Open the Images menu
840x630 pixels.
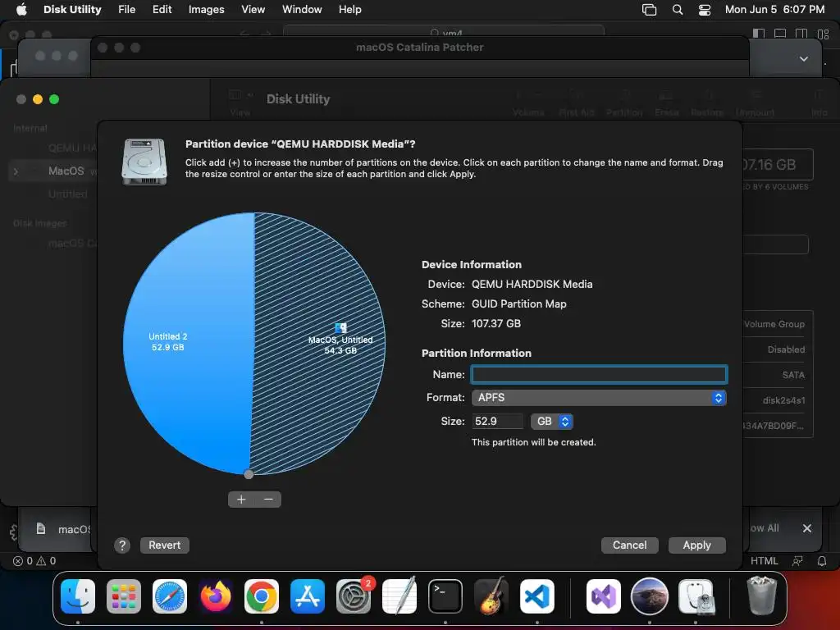pos(206,9)
